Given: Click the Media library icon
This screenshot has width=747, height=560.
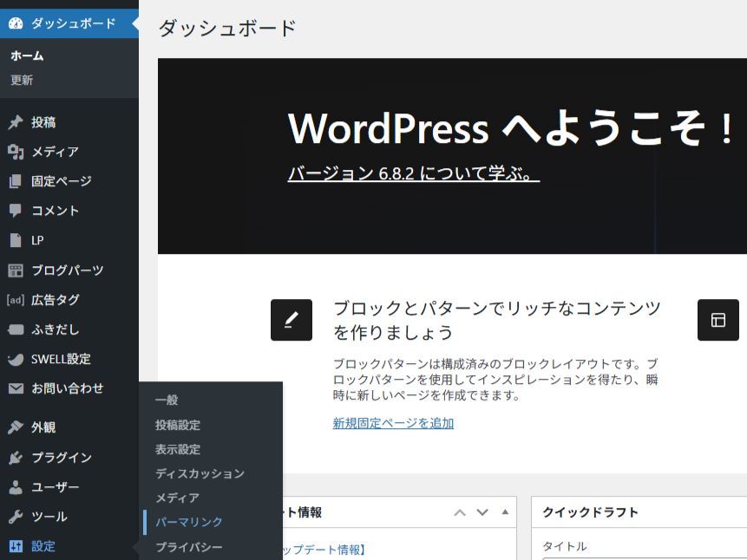Looking at the screenshot, I should point(16,152).
